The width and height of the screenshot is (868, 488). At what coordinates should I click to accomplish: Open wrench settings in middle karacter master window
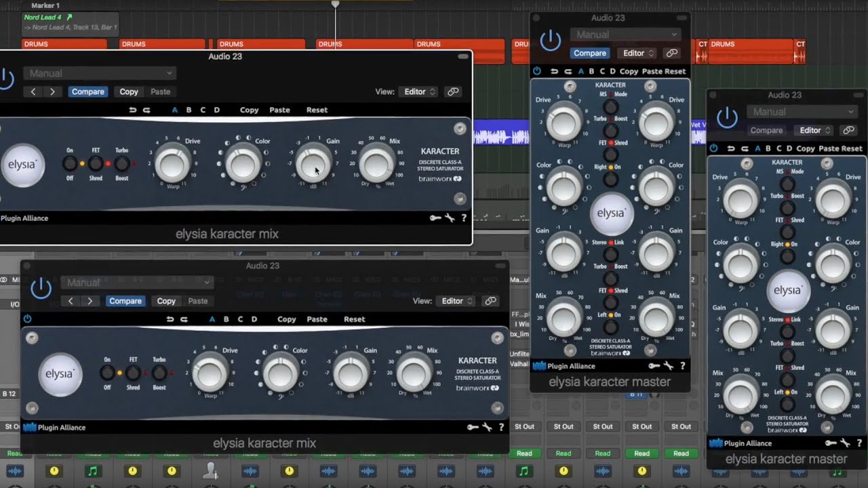668,366
